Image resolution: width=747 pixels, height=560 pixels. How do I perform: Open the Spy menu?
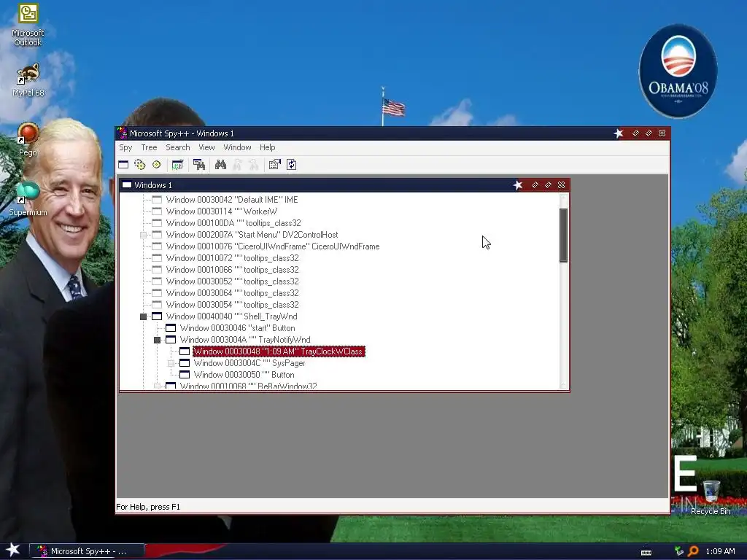click(x=125, y=147)
